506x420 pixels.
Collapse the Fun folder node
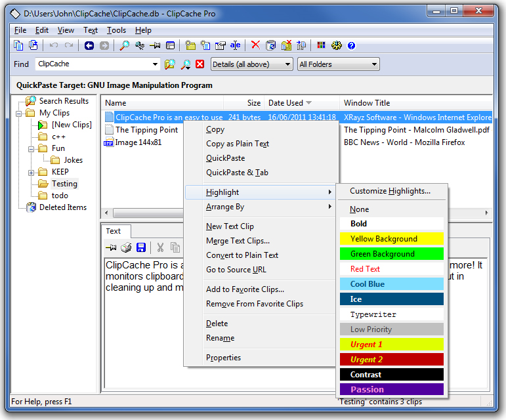[31, 149]
